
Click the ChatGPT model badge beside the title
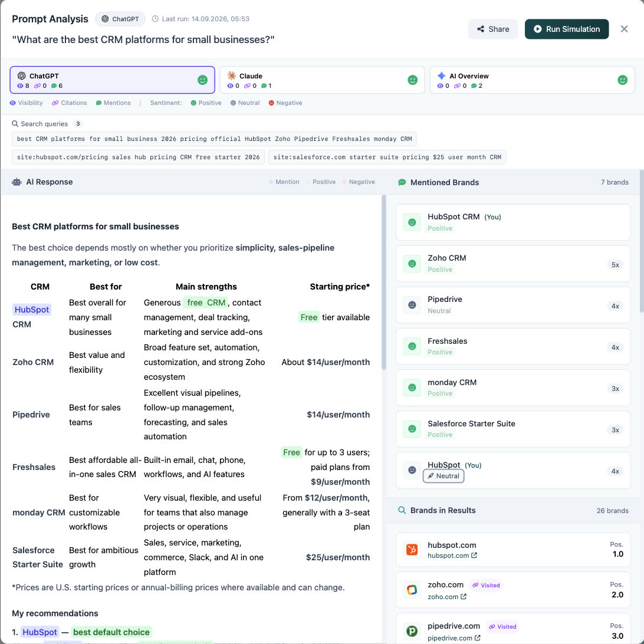[x=120, y=19]
